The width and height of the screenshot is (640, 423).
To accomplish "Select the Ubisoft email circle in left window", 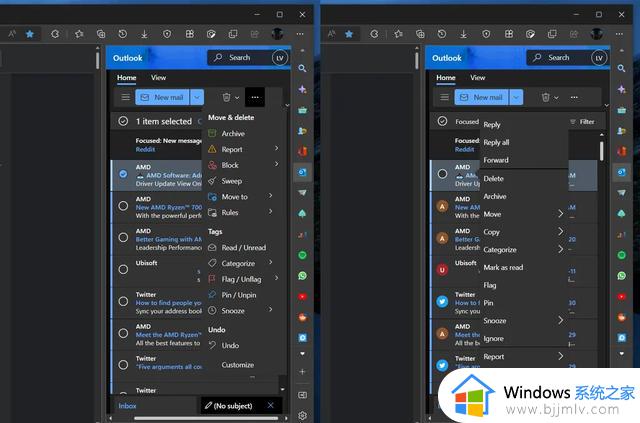I will [x=123, y=269].
